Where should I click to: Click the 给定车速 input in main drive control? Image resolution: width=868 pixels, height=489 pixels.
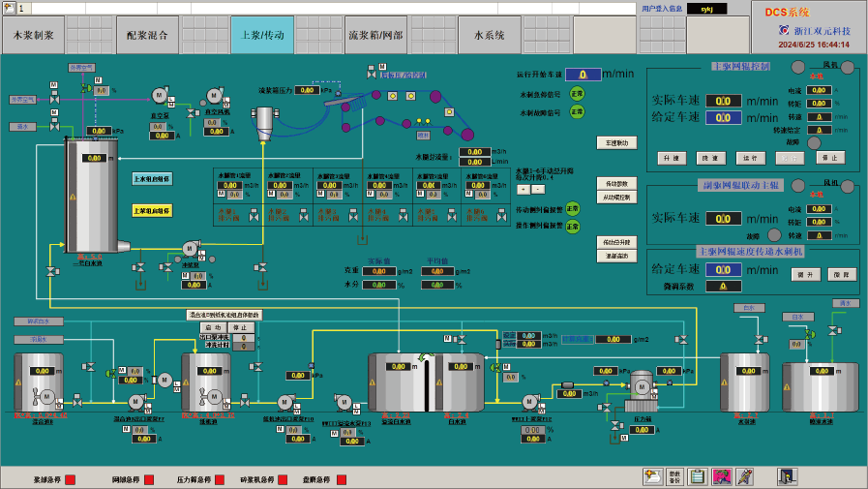[x=723, y=117]
